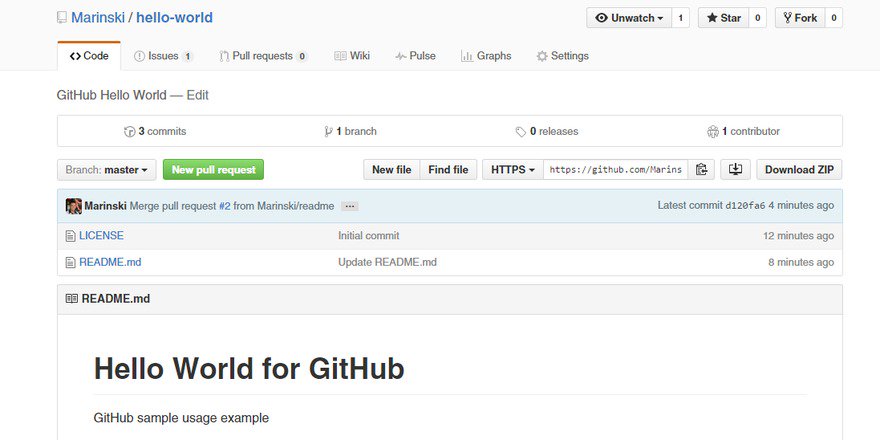Open README.md in the file list
Viewport: 880px width, 440px height.
[x=111, y=262]
